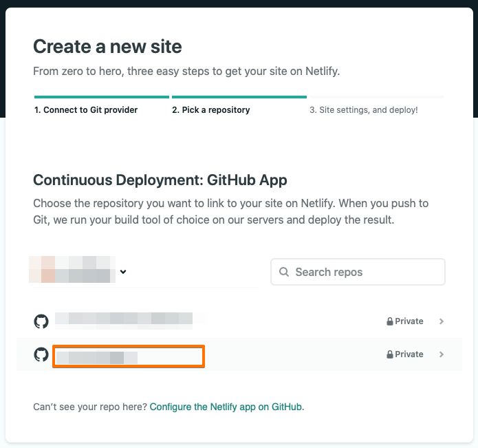
Task: Expand the GitHub account selector dropdown arrow
Action: click(123, 272)
